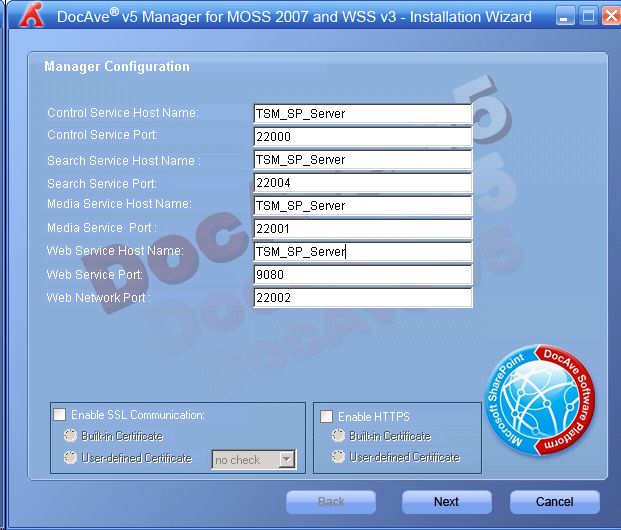The width and height of the screenshot is (621, 530).
Task: Select User-defined Certificate under SSL Communication
Action: [x=70, y=458]
